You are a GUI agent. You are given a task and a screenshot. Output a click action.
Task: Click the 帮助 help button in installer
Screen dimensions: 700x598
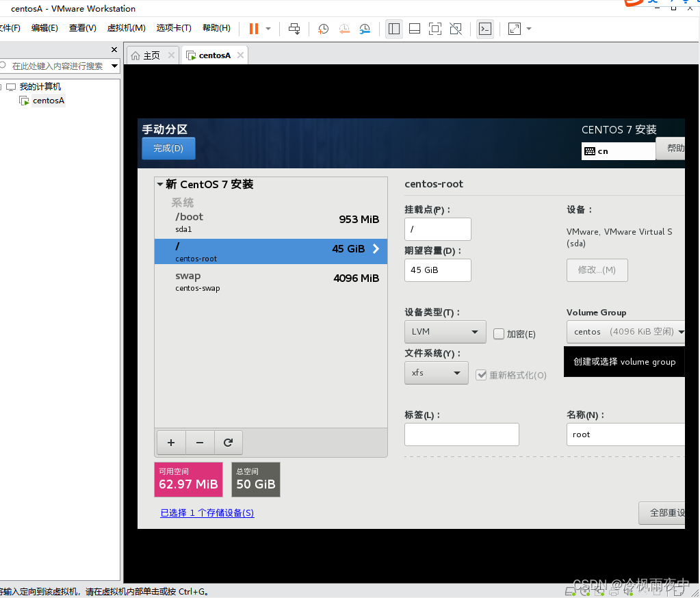point(670,148)
